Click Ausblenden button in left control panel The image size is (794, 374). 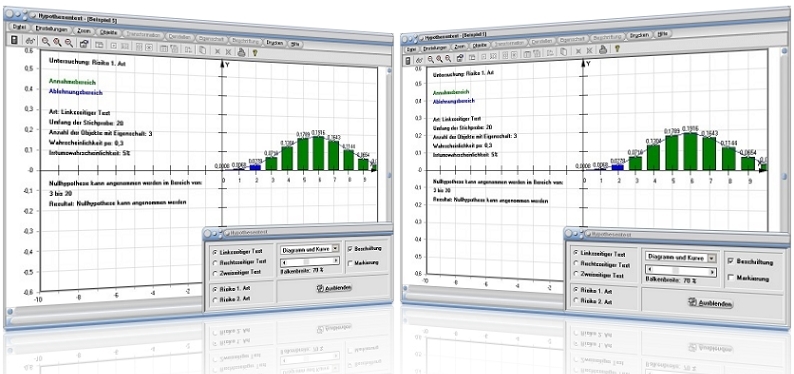point(334,288)
